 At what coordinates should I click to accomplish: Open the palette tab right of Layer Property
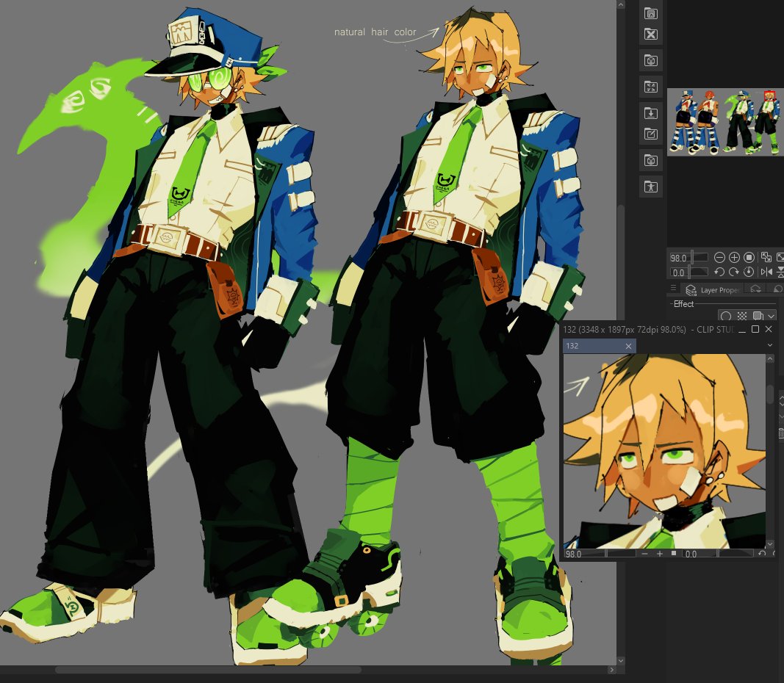pyautogui.click(x=755, y=289)
